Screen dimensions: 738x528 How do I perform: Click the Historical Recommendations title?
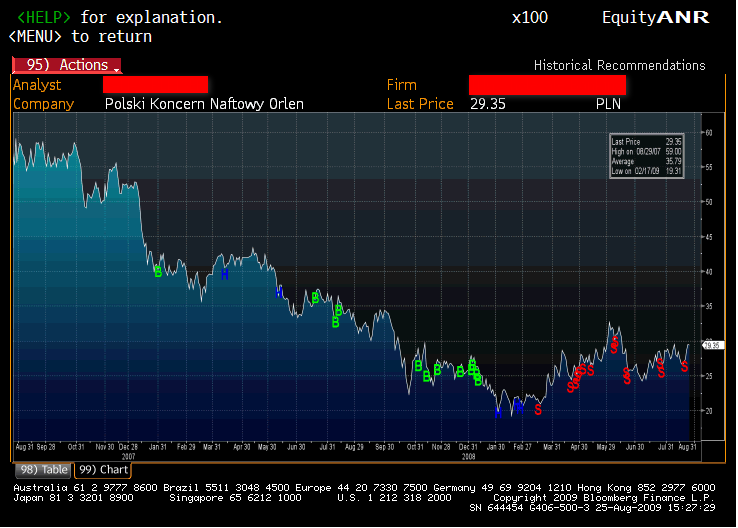click(619, 65)
